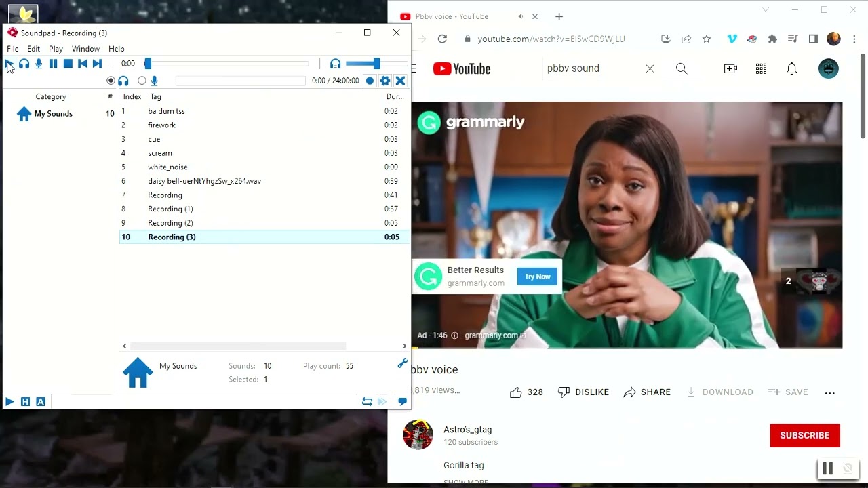Mute the YouTube tab via speaker icon

521,16
